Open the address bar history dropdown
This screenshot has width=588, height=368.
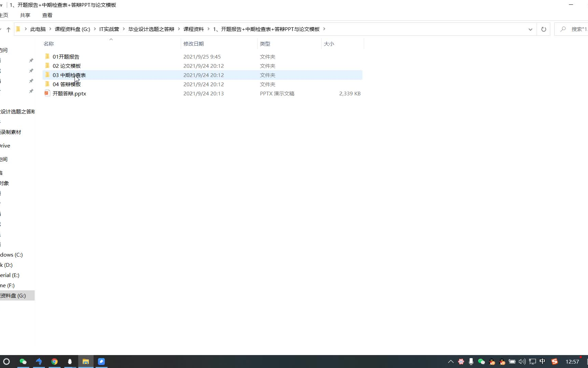click(530, 29)
